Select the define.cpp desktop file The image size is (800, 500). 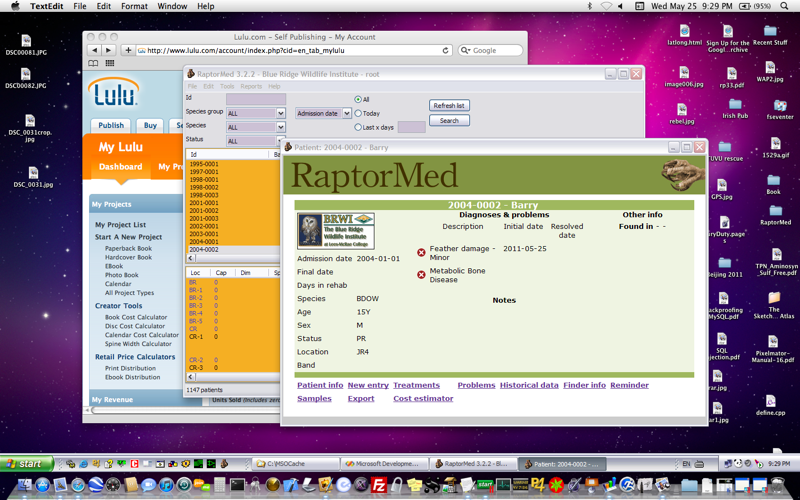[770, 405]
